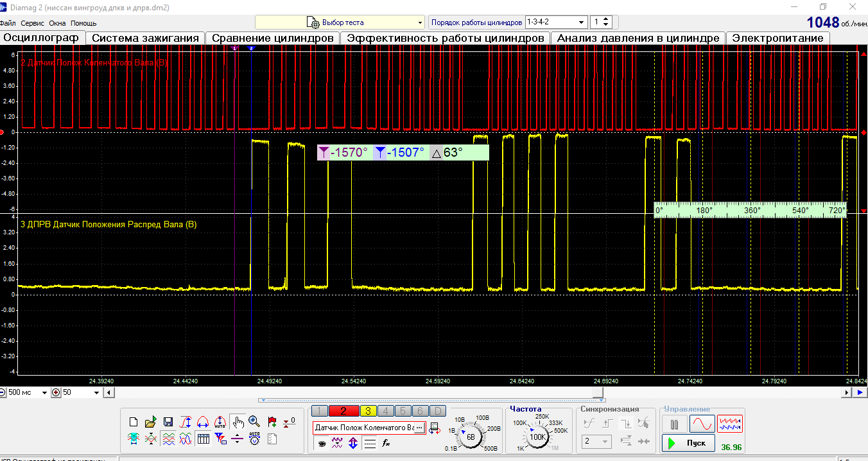Switch to Система зажигания tab
Viewport: 868px width, 461px height.
[x=145, y=38]
